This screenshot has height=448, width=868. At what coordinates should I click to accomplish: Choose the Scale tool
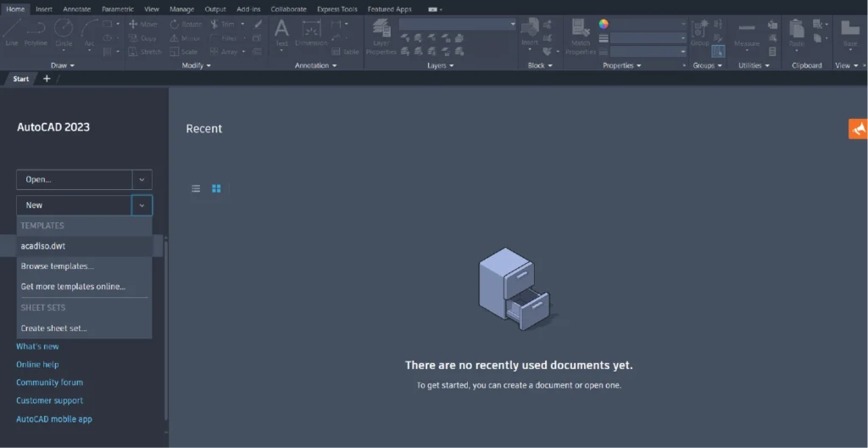tap(183, 52)
